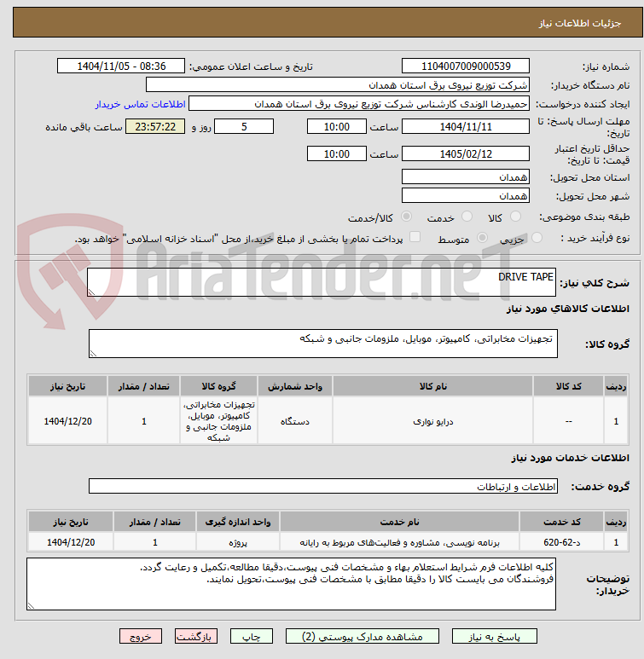This screenshot has width=644, height=659.
Task: Click the price validity date 1405/02/12
Action: pyautogui.click(x=466, y=153)
